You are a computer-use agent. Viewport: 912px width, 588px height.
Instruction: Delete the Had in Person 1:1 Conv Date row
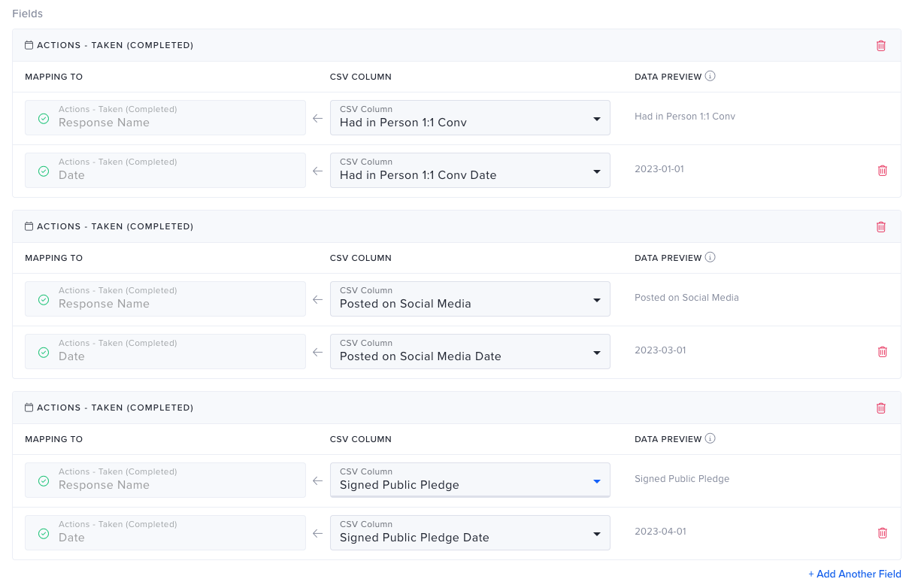883,171
